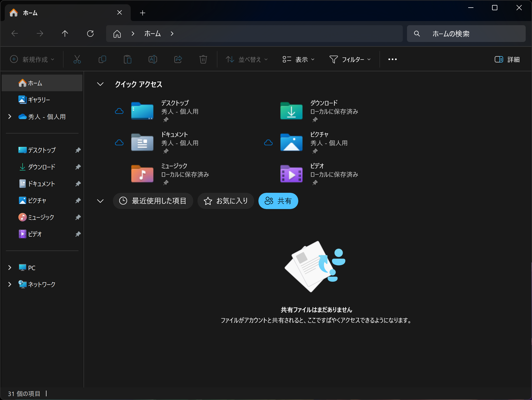532x400 pixels.
Task: Click the Rename icon in toolbar
Action: click(153, 60)
